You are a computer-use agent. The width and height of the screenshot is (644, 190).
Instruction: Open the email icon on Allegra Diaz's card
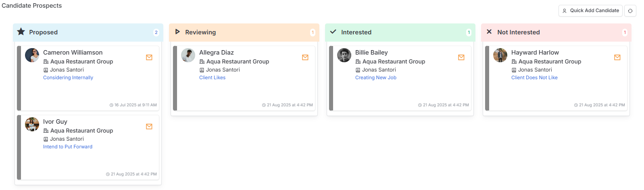[x=305, y=57]
